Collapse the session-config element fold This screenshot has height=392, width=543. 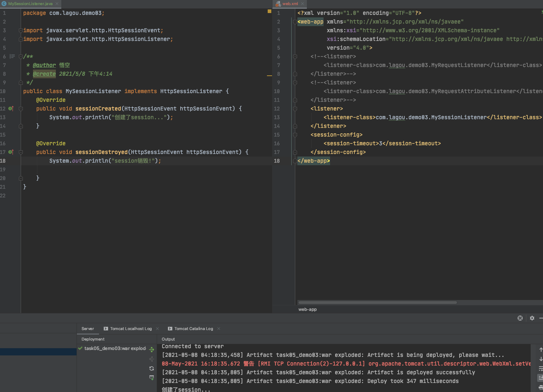pos(295,135)
